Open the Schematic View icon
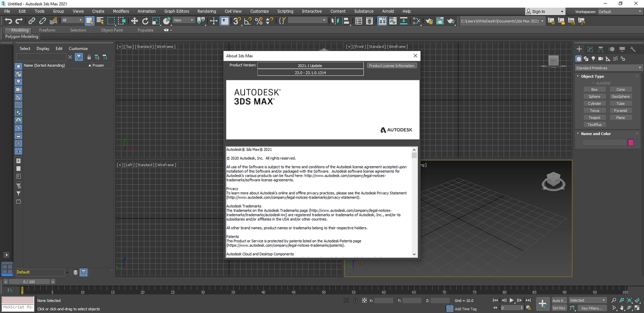644x313 pixels. [404, 21]
